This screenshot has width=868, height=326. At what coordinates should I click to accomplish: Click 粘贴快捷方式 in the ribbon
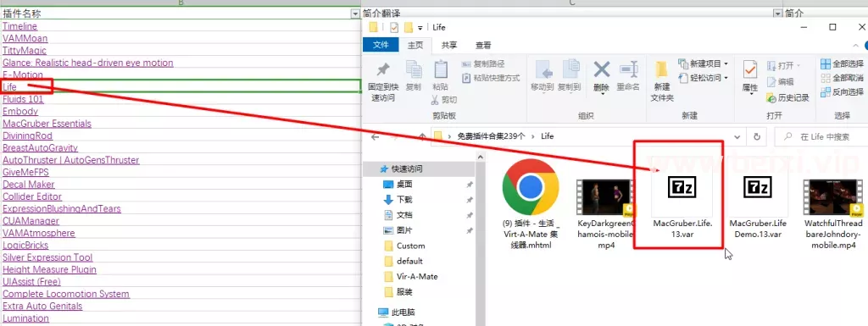coord(491,78)
